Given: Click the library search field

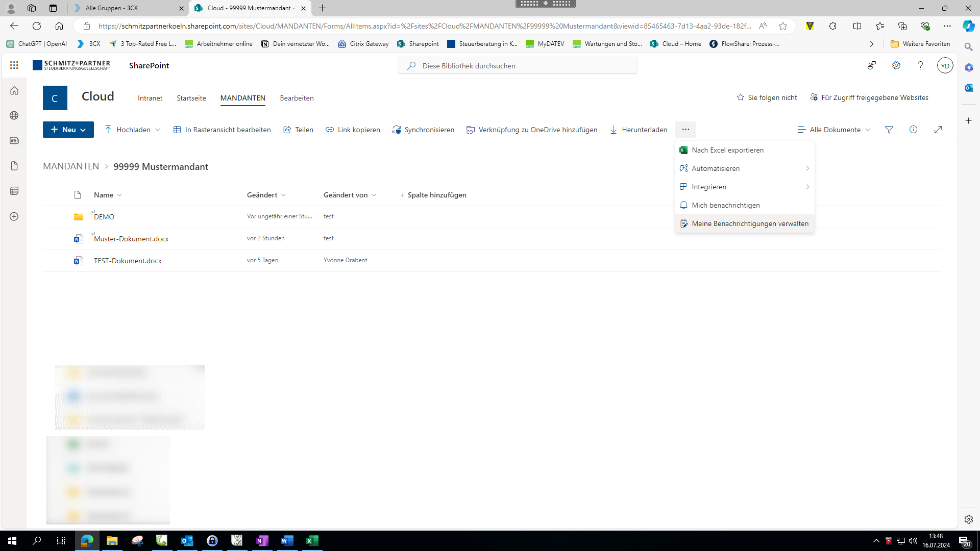Looking at the screenshot, I should pyautogui.click(x=517, y=66).
